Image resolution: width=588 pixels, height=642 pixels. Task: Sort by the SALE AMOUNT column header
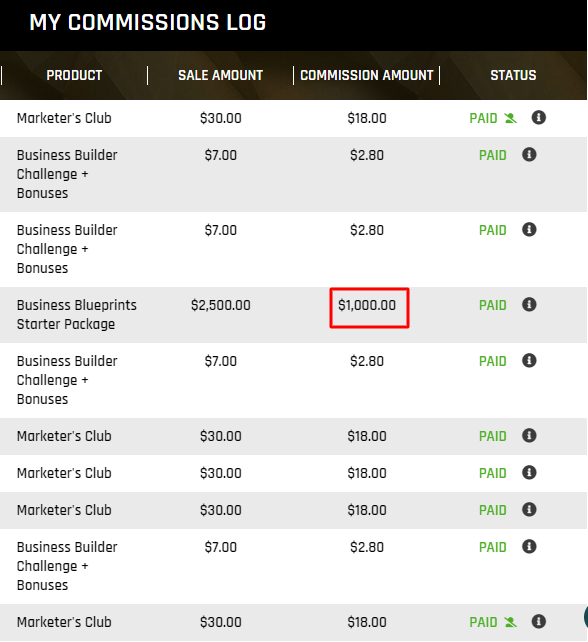pos(220,75)
